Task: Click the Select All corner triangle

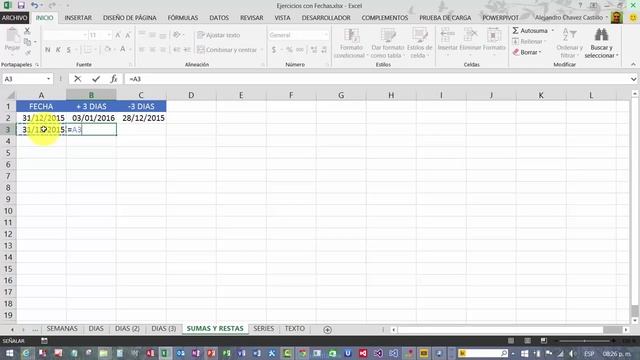Action: [x=10, y=95]
